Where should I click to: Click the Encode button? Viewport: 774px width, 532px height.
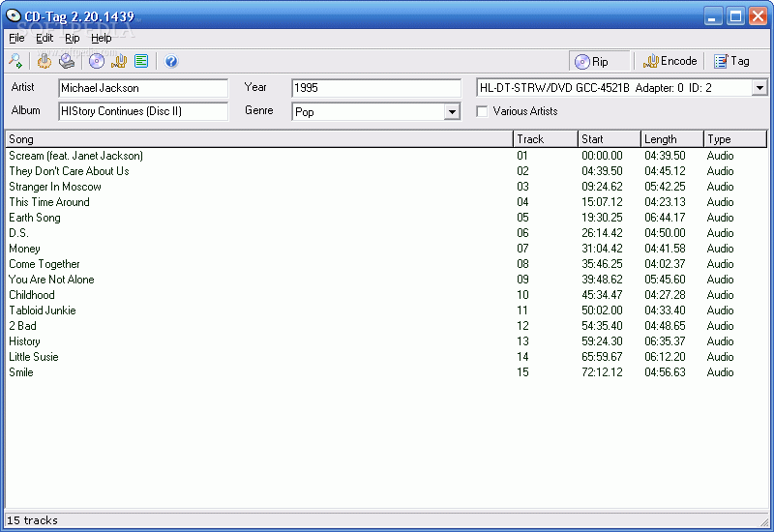[x=670, y=61]
